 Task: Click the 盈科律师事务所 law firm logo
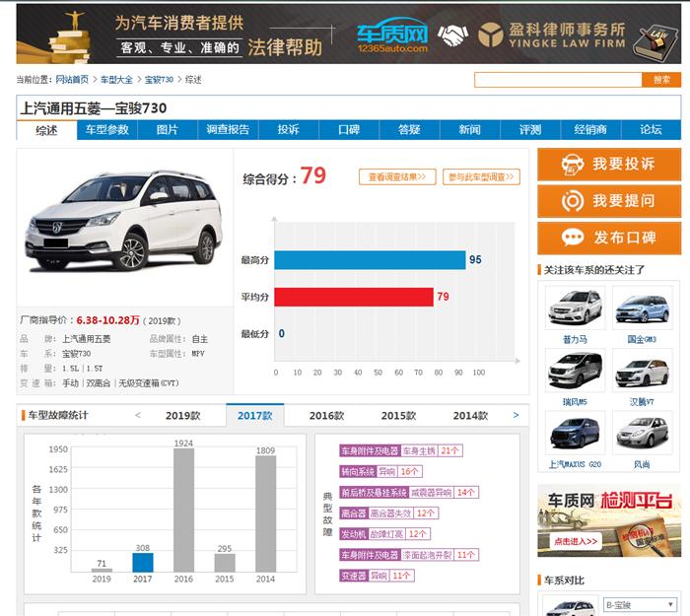[x=552, y=34]
